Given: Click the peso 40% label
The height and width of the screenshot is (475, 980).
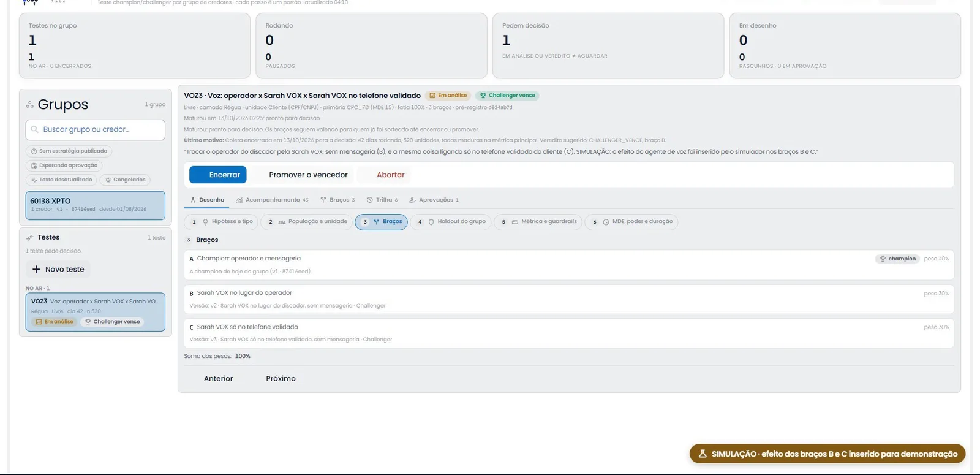Looking at the screenshot, I should (x=937, y=259).
